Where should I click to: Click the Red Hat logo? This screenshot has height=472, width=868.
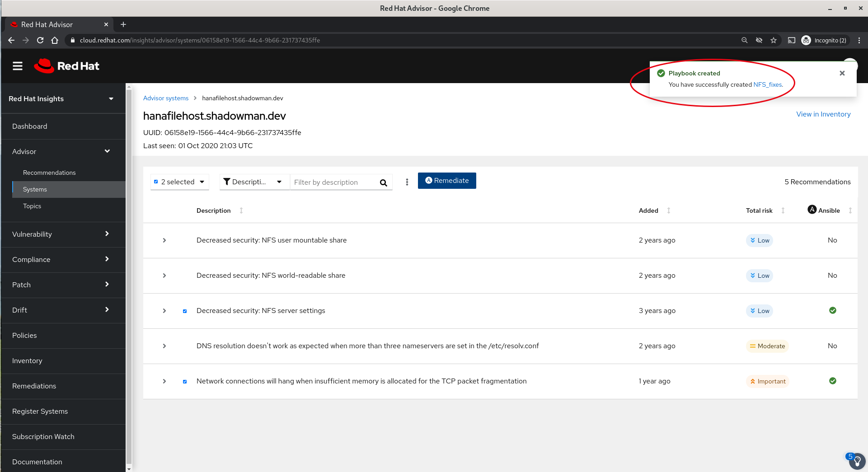pos(66,66)
